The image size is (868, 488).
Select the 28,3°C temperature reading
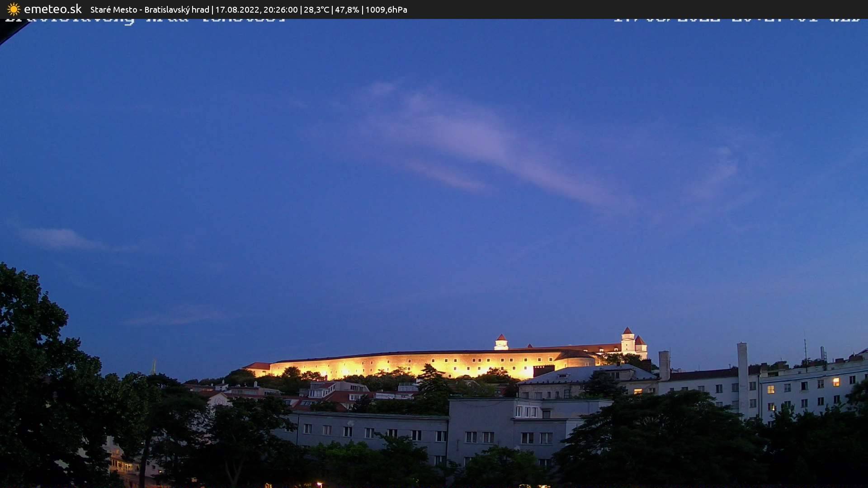tap(316, 9)
